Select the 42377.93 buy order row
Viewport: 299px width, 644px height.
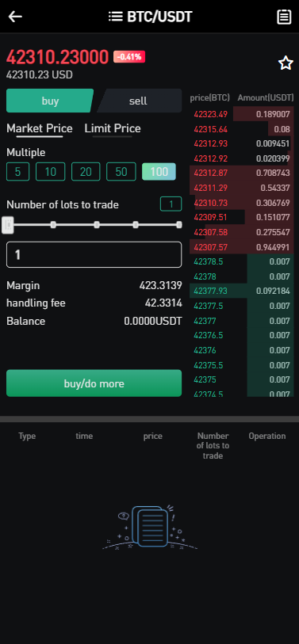pos(242,292)
